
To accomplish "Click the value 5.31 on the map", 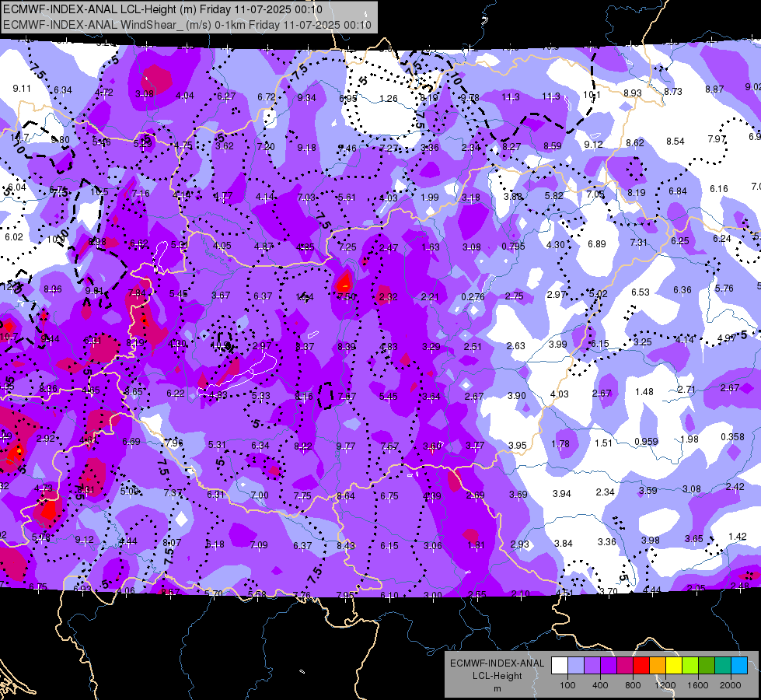I will (217, 444).
